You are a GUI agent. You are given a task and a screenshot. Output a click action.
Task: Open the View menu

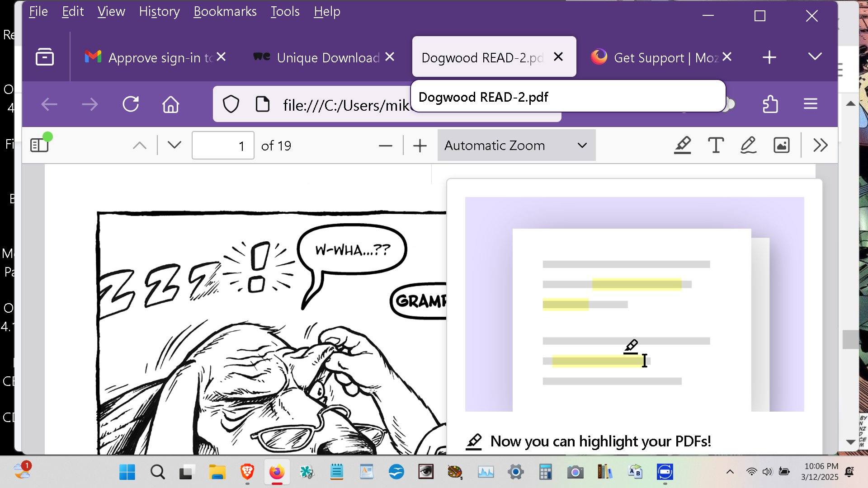(111, 11)
